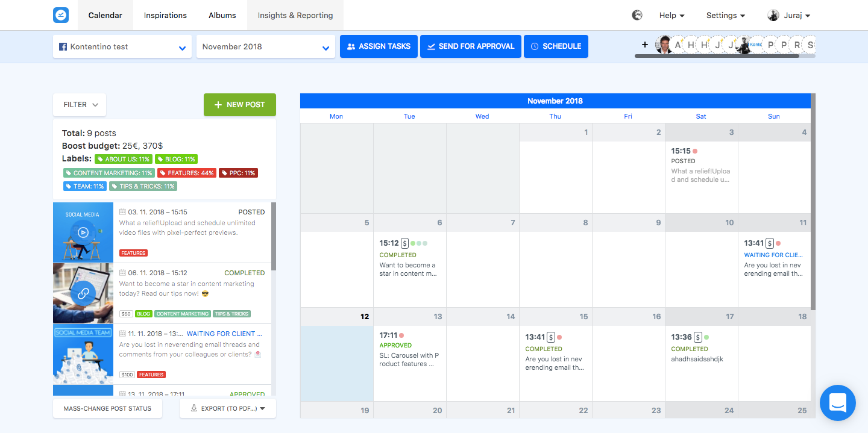Switch to the Inspirations tab
Image resolution: width=868 pixels, height=433 pixels.
(x=165, y=15)
